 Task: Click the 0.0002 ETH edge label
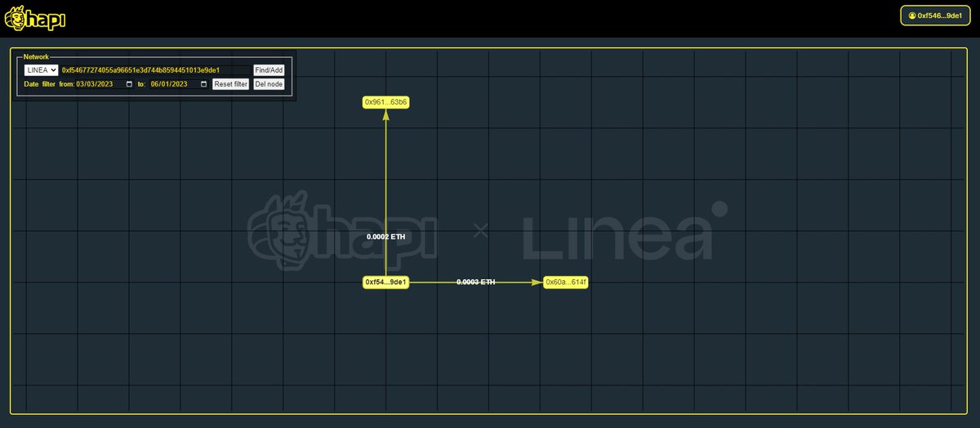(385, 236)
